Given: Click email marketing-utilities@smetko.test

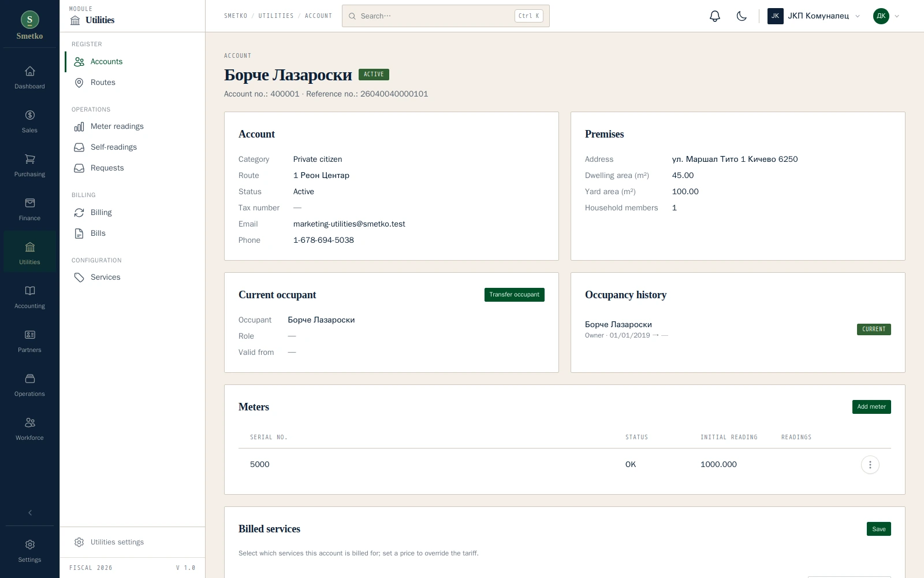Looking at the screenshot, I should click(349, 224).
